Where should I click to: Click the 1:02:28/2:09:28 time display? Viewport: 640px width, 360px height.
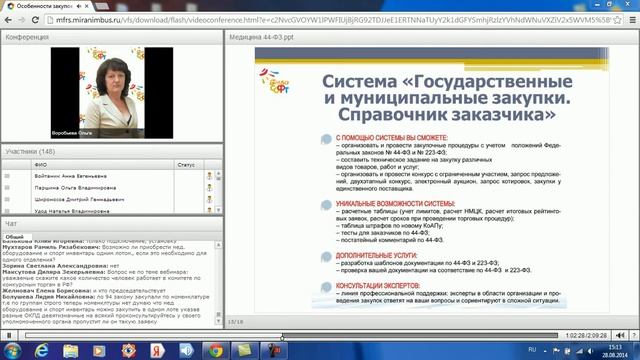click(x=586, y=336)
